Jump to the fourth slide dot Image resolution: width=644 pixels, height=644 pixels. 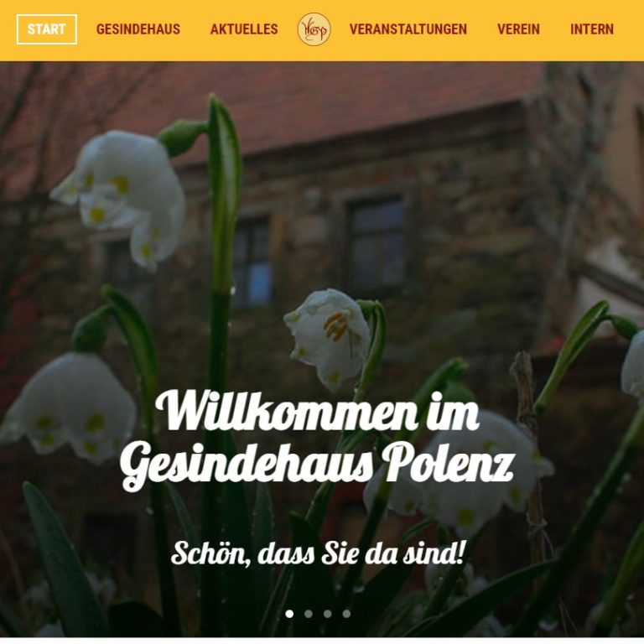(346, 614)
